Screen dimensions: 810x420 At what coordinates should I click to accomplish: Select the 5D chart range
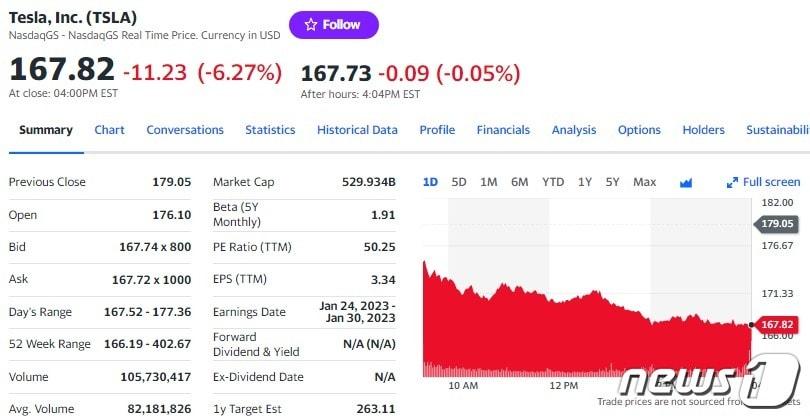(459, 182)
